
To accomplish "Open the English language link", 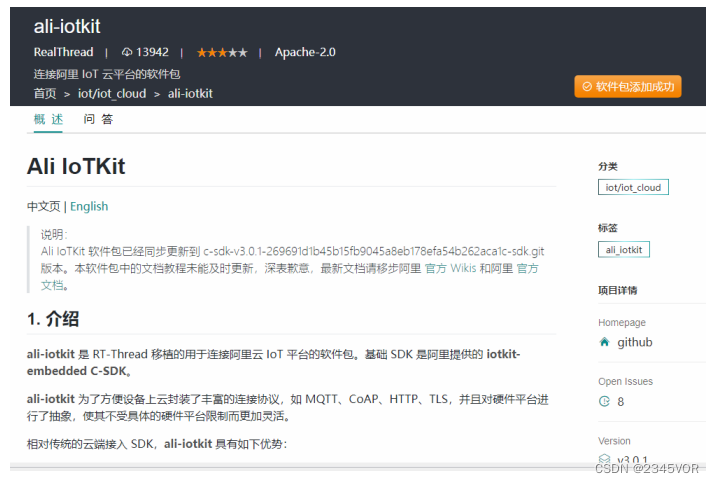I will click(89, 207).
